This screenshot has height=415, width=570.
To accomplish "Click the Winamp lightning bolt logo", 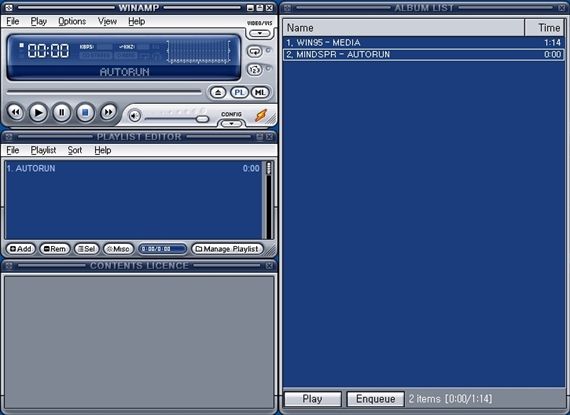I will click(261, 116).
